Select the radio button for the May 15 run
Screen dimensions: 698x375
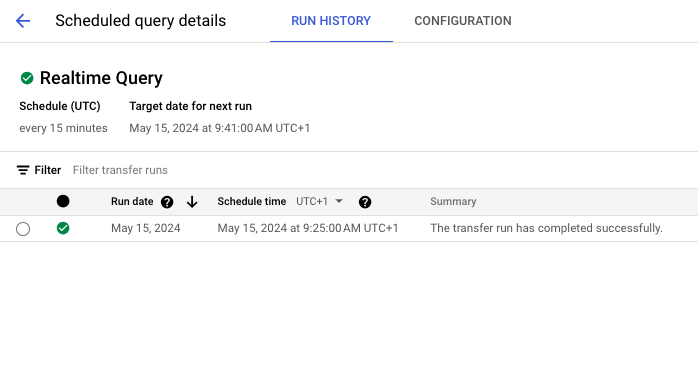click(x=23, y=228)
